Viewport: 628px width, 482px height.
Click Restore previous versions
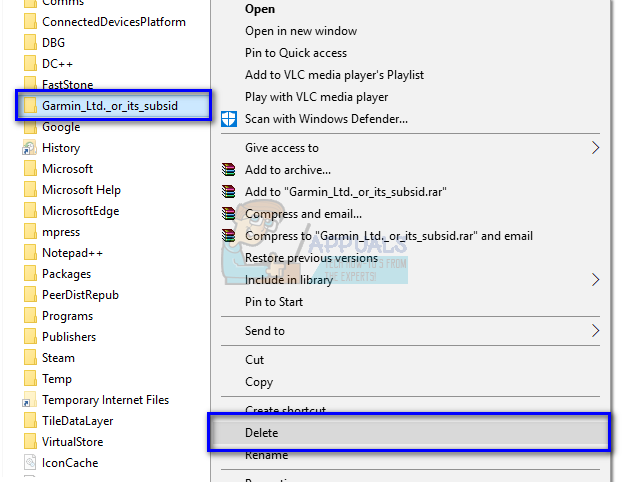311,258
